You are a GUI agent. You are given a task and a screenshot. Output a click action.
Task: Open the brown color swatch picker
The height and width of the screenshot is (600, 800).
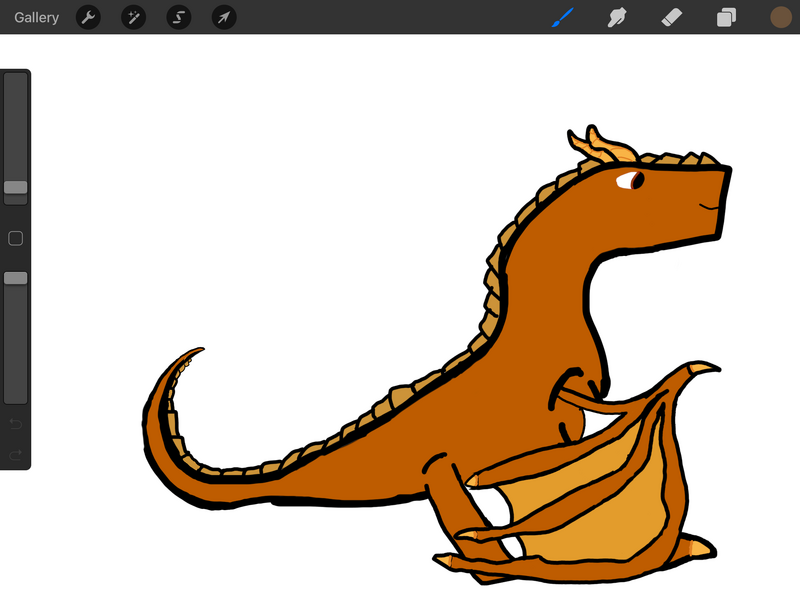pyautogui.click(x=781, y=17)
